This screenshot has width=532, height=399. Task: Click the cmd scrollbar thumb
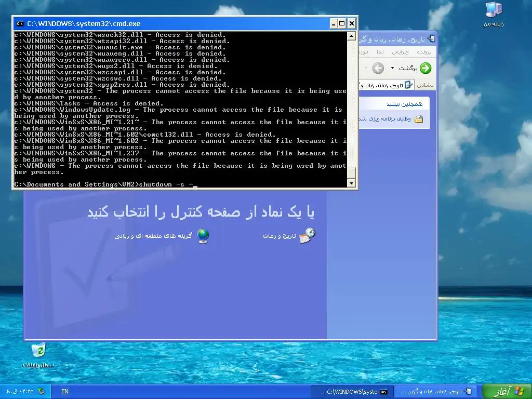(x=352, y=172)
